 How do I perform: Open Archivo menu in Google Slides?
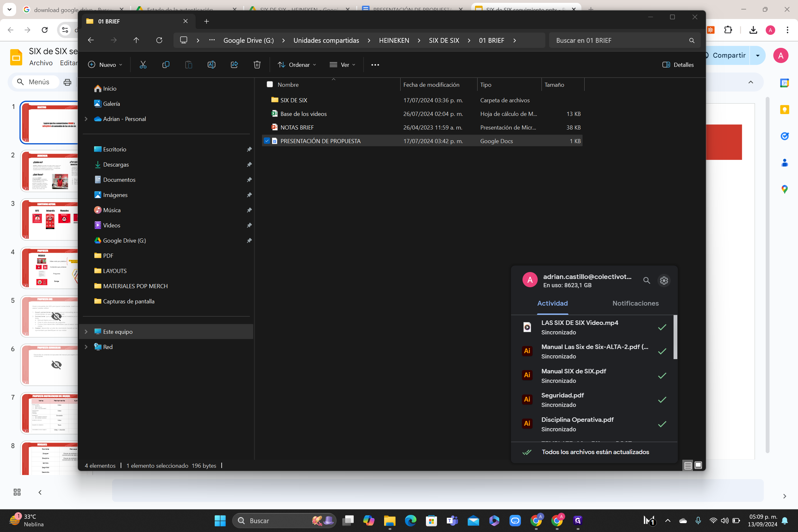[41, 63]
